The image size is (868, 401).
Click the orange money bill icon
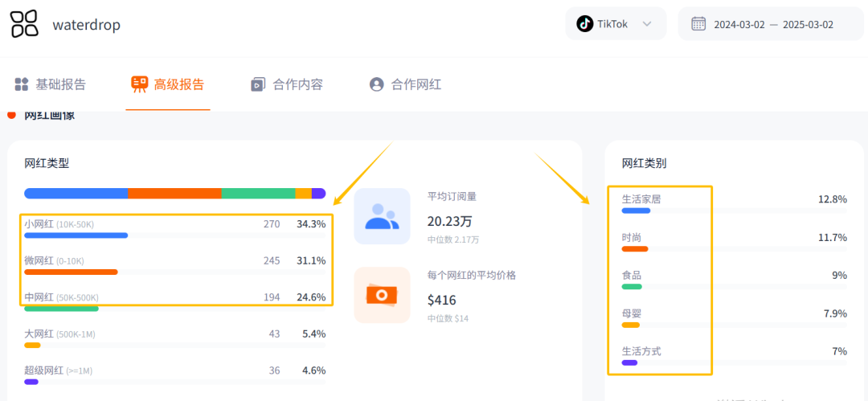(382, 295)
